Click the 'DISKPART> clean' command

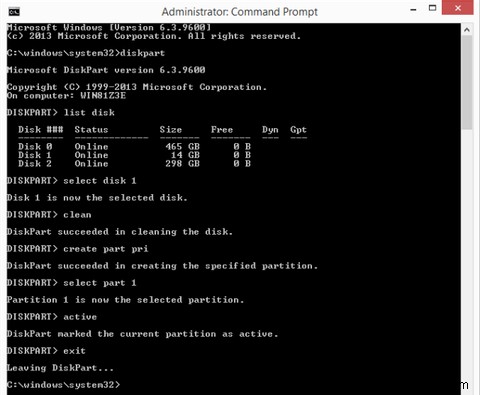[49, 215]
